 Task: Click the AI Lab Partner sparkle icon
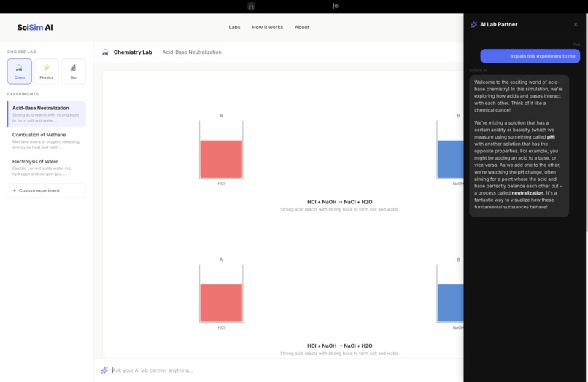pyautogui.click(x=474, y=24)
